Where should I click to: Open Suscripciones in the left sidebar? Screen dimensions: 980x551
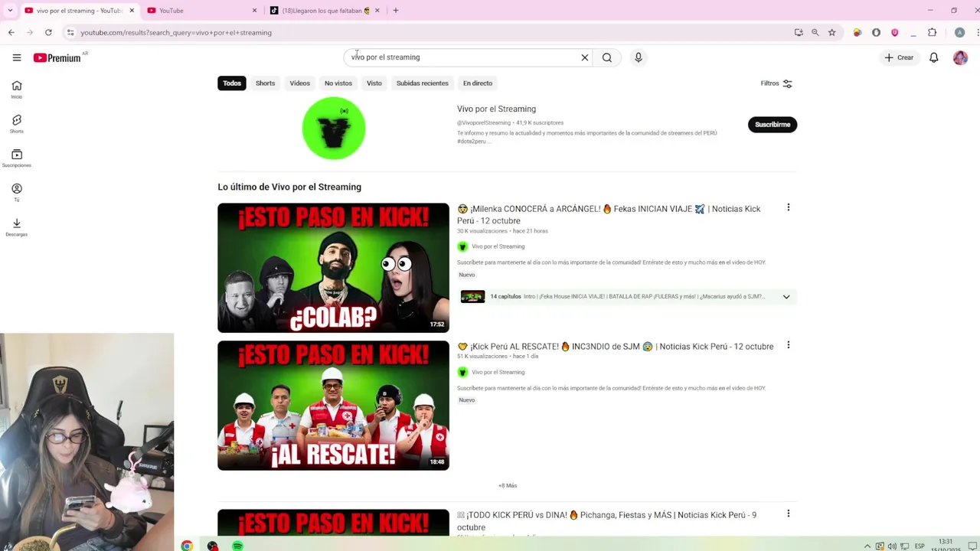(x=17, y=158)
